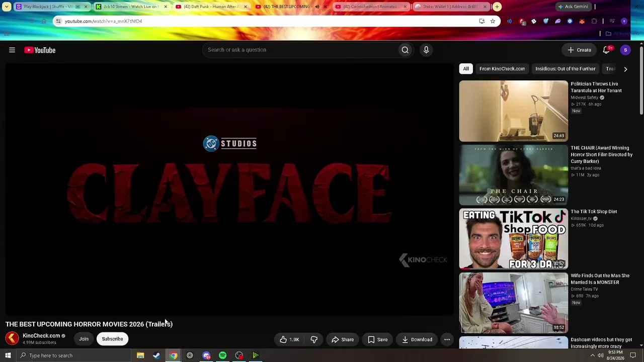Click Windows taskbar search box

pos(73,355)
